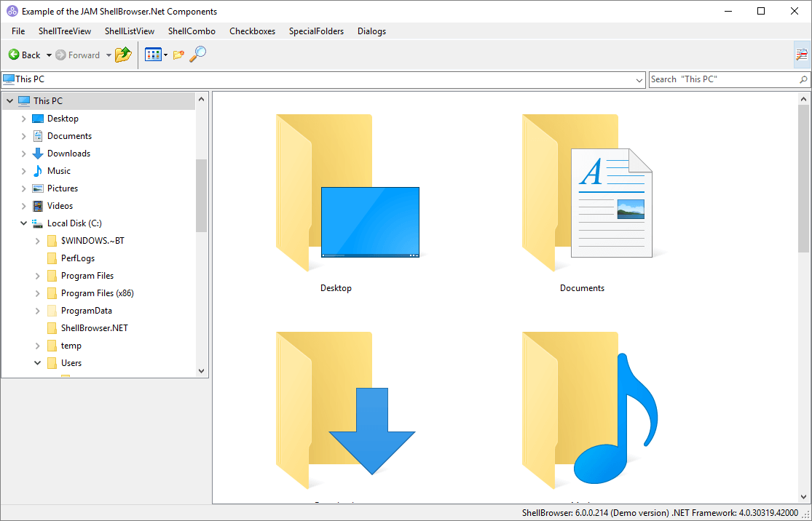812x521 pixels.
Task: Expand the Program Files node
Action: point(36,275)
